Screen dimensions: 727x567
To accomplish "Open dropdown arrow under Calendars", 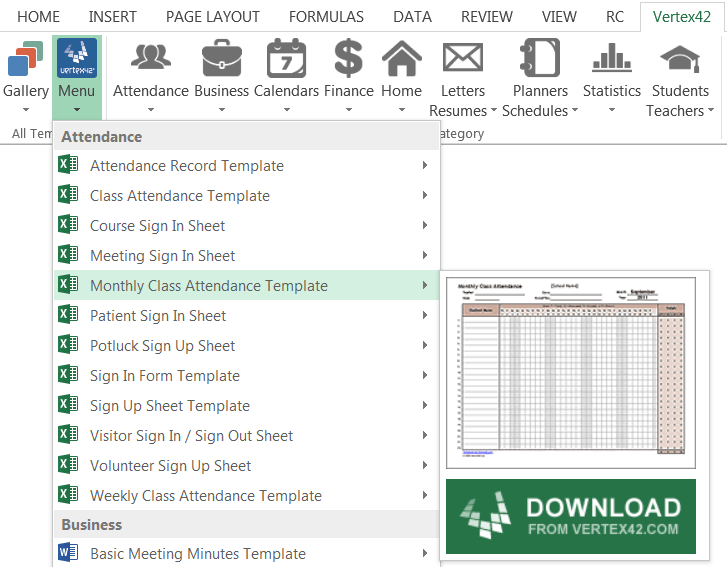I will 287,110.
